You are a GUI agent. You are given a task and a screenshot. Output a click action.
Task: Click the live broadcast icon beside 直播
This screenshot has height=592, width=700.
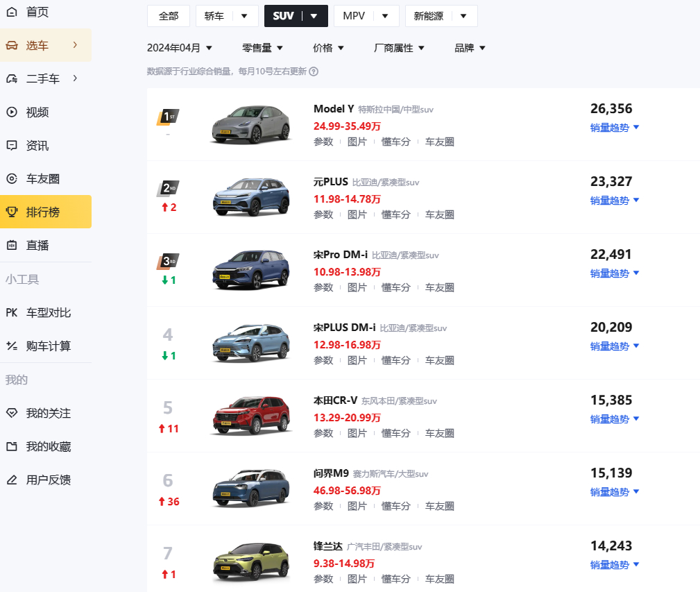12,245
